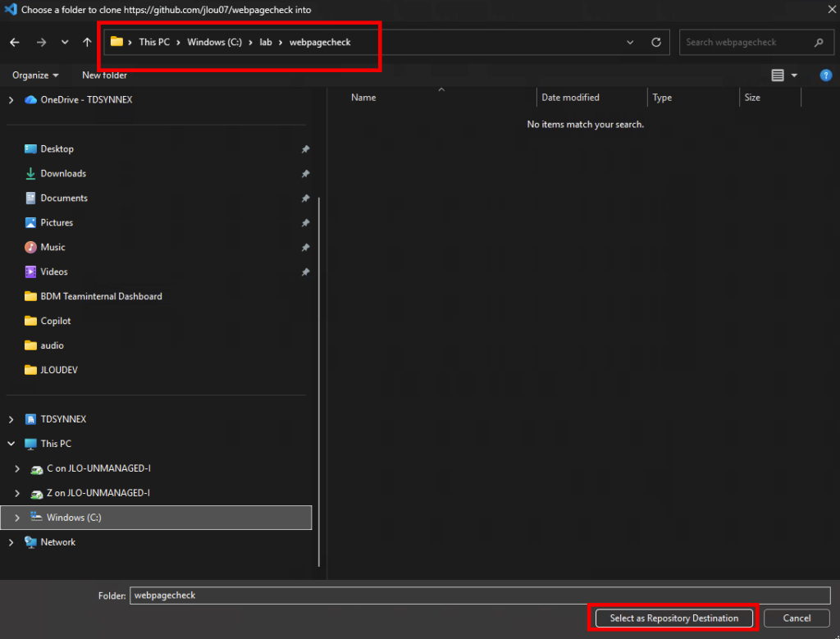Image resolution: width=840 pixels, height=639 pixels.
Task: Click the pin icon beside Videos
Action: pos(305,272)
